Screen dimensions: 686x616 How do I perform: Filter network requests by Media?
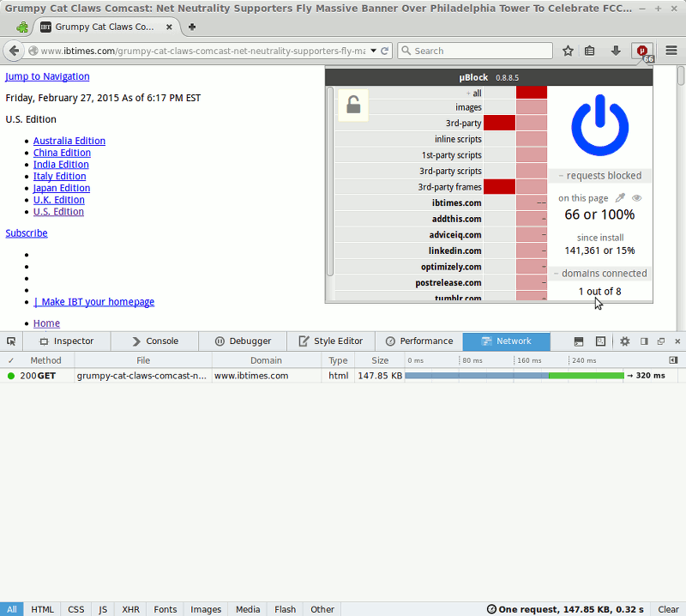click(248, 609)
